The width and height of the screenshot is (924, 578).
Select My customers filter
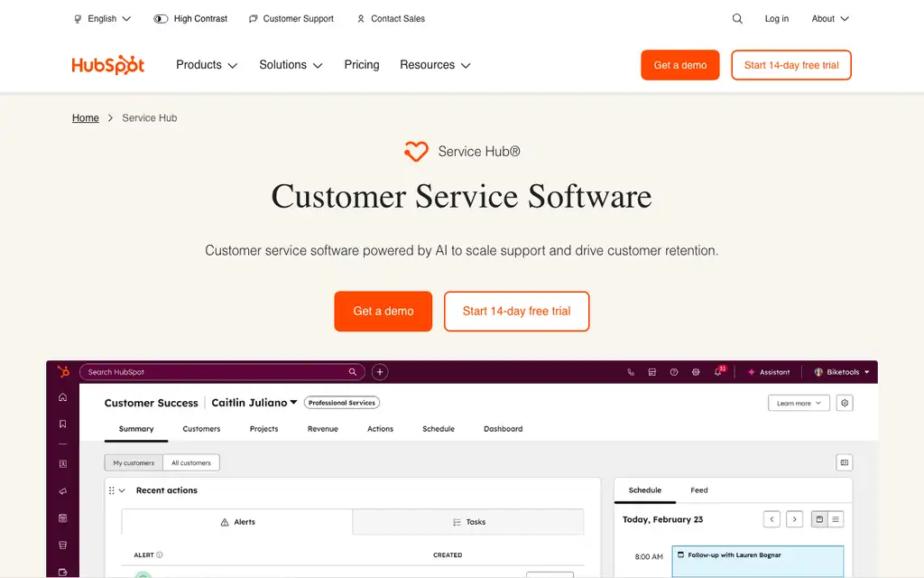pos(134,463)
